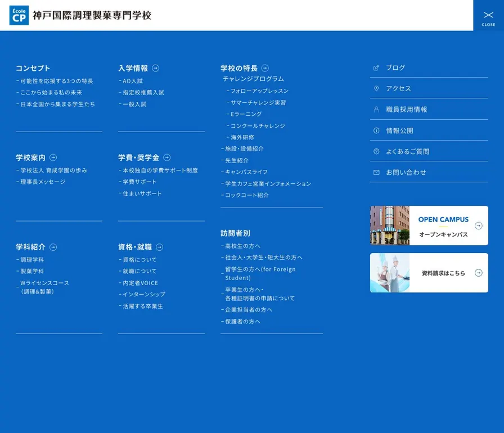The width and height of the screenshot is (504, 433).
Task: Click the arrow icon next to 資格・就職
Action: tap(159, 247)
